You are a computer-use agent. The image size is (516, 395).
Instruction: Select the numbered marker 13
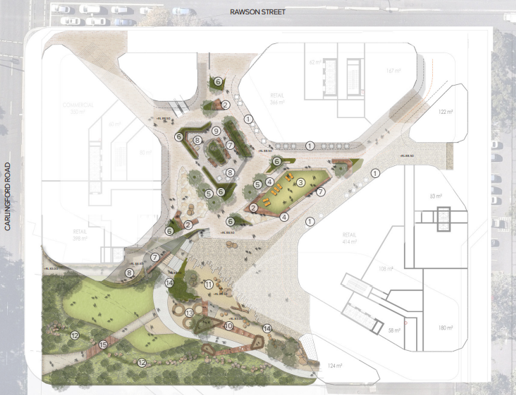click(189, 313)
